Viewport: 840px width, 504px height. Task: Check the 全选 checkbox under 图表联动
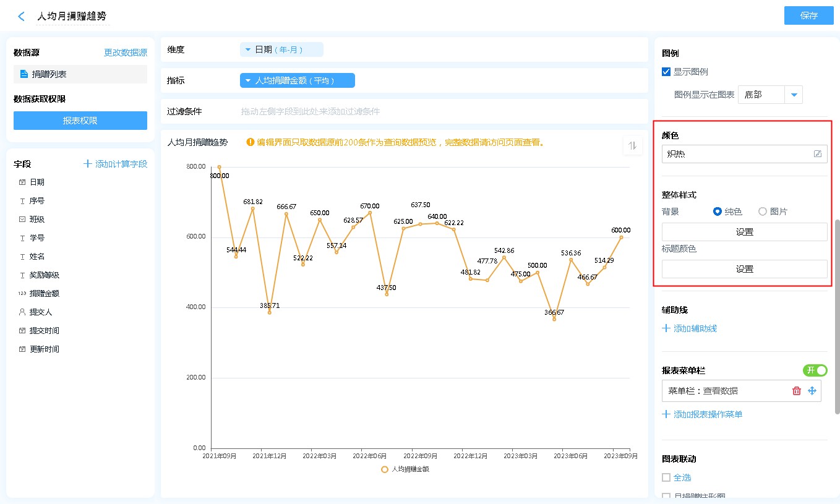click(666, 477)
